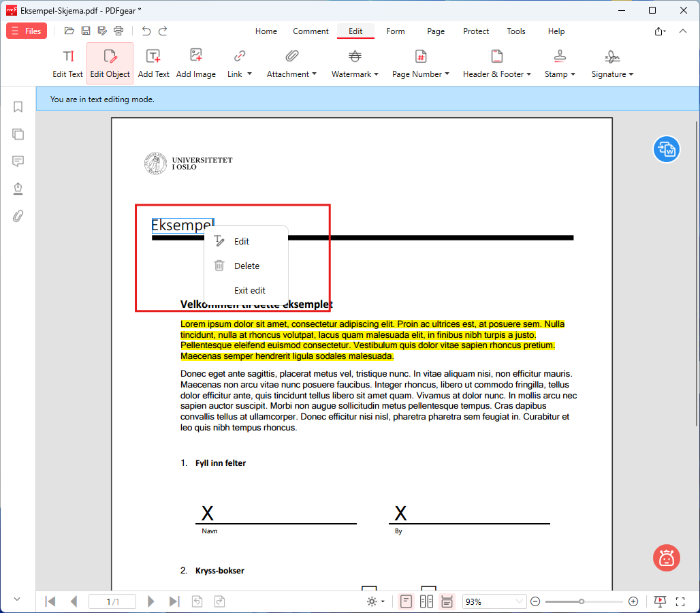Click the page number input field
The image size is (700, 613).
point(112,602)
